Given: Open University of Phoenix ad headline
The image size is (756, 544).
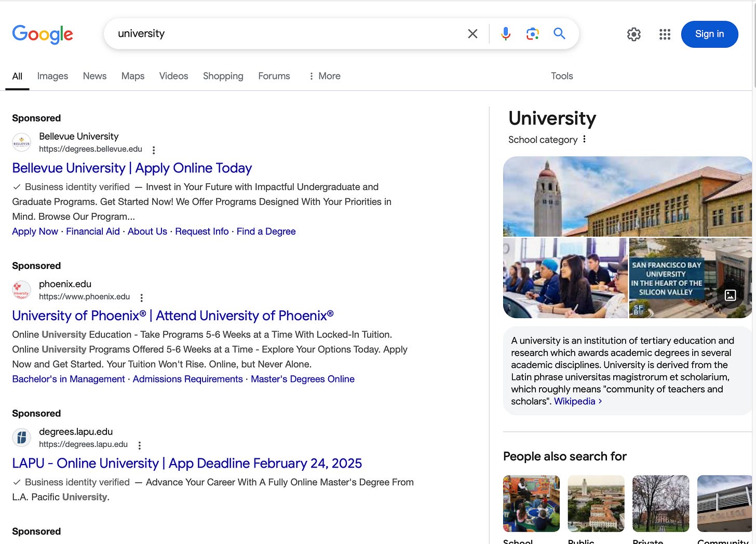Looking at the screenshot, I should coord(173,316).
